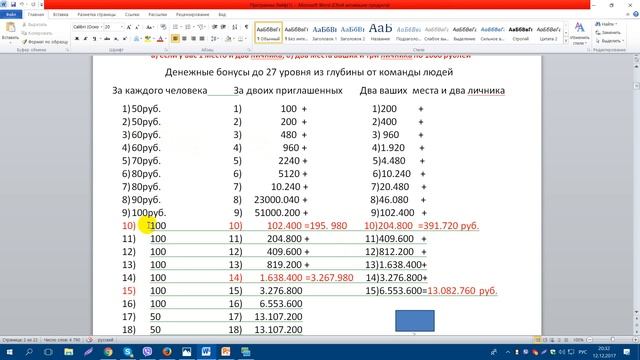Image resolution: width=640 pixels, height=360 pixels.
Task: Click the Text Effects icon
Action: point(137,39)
